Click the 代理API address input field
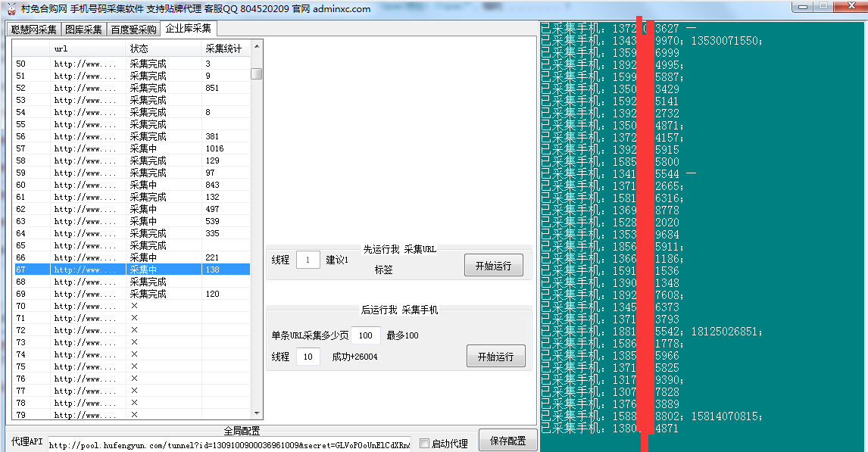The height and width of the screenshot is (452, 868). pyautogui.click(x=227, y=445)
